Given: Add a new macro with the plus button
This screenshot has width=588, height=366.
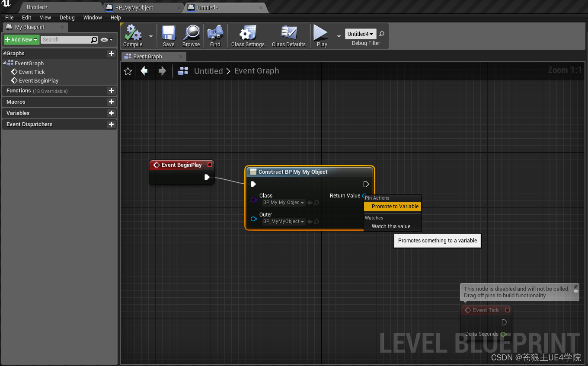Looking at the screenshot, I should point(111,102).
